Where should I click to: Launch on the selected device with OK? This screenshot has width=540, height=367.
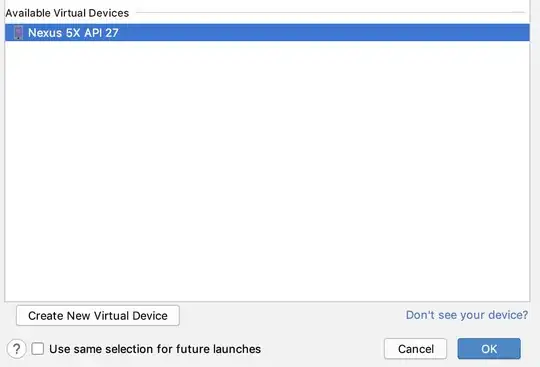point(489,349)
